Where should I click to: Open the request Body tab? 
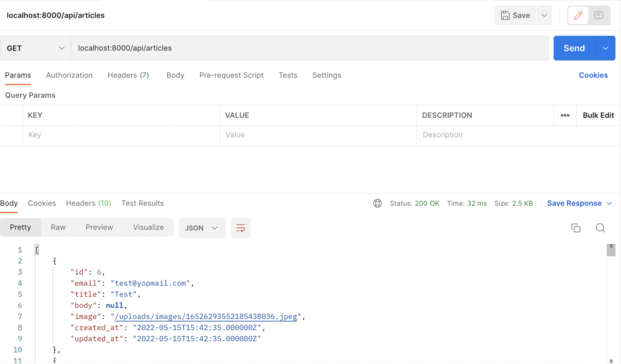point(175,75)
